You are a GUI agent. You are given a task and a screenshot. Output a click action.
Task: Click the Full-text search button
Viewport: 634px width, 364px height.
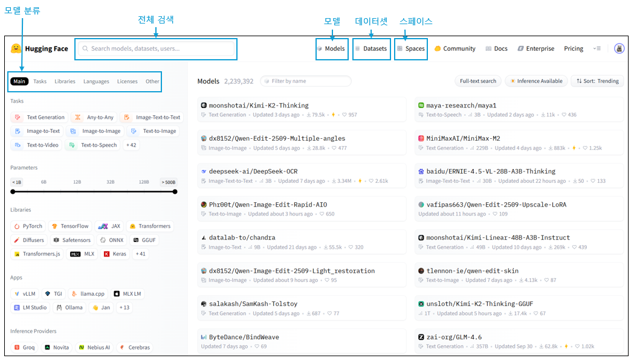pos(477,81)
